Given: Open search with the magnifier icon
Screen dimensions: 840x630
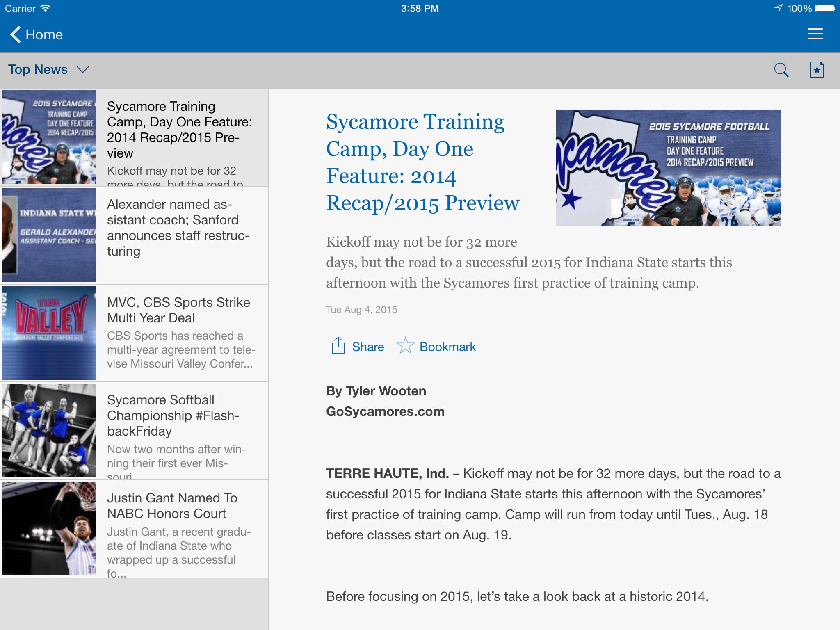Looking at the screenshot, I should 781,70.
